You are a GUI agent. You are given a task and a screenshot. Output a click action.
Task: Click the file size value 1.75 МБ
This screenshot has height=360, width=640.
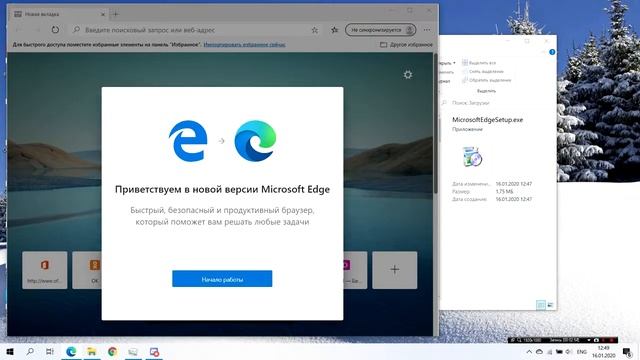coord(504,191)
